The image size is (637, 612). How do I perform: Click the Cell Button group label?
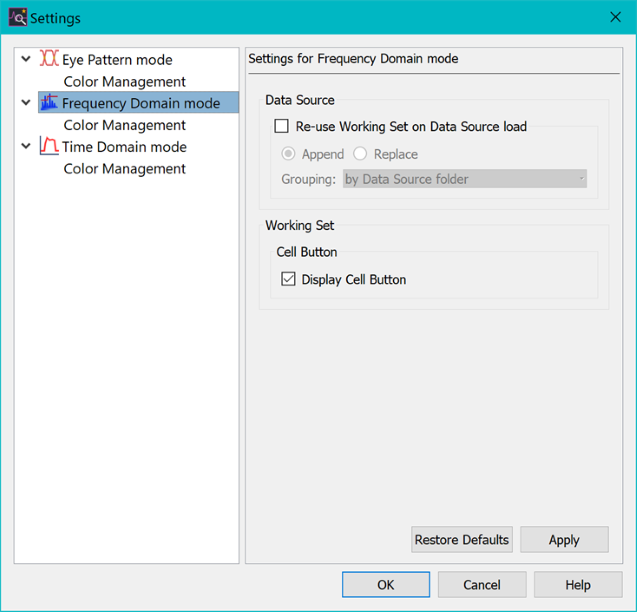(x=307, y=252)
